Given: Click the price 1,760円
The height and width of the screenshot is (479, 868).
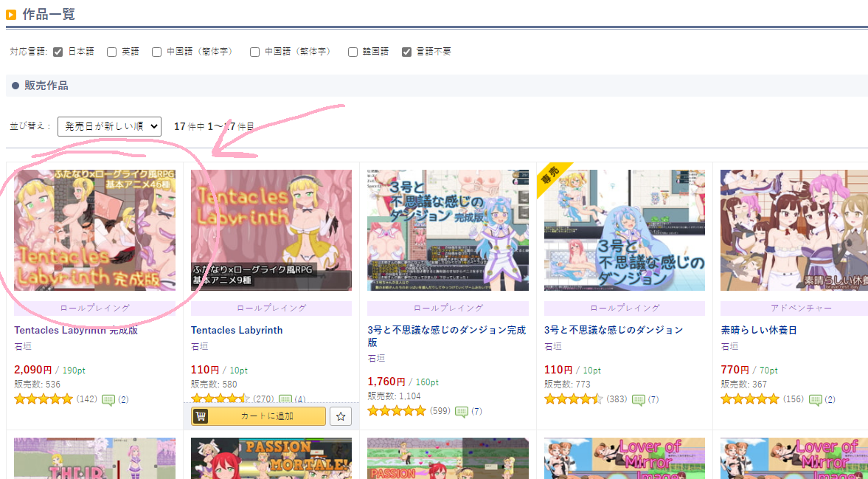Looking at the screenshot, I should (386, 381).
